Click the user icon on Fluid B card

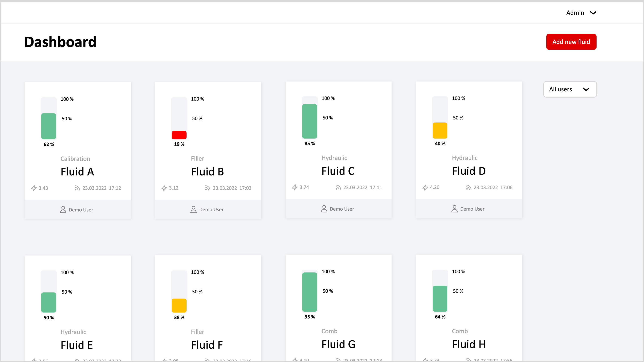click(193, 210)
